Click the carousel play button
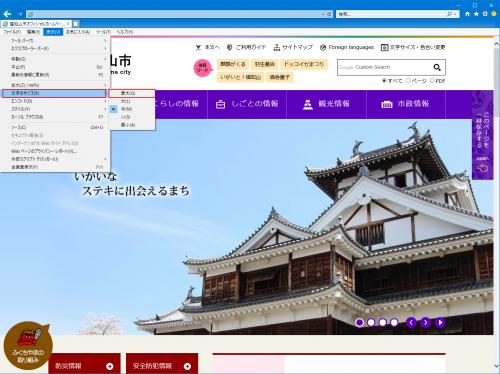The image size is (500, 374). pos(440,322)
